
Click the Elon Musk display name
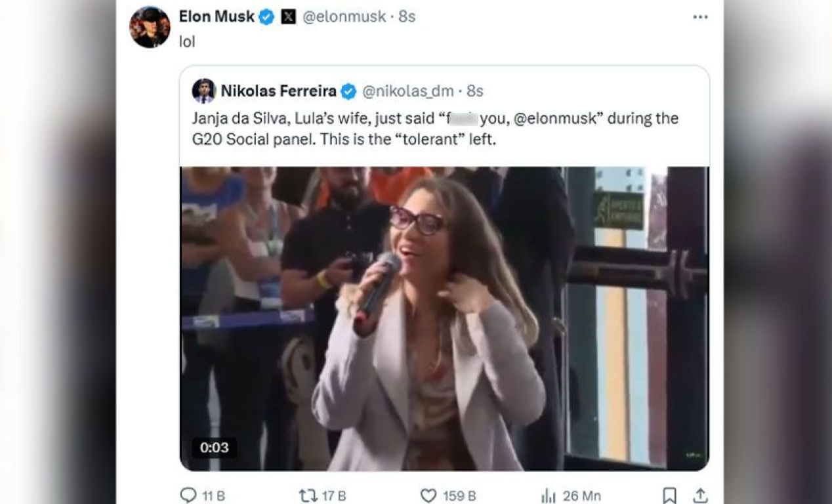click(x=217, y=17)
